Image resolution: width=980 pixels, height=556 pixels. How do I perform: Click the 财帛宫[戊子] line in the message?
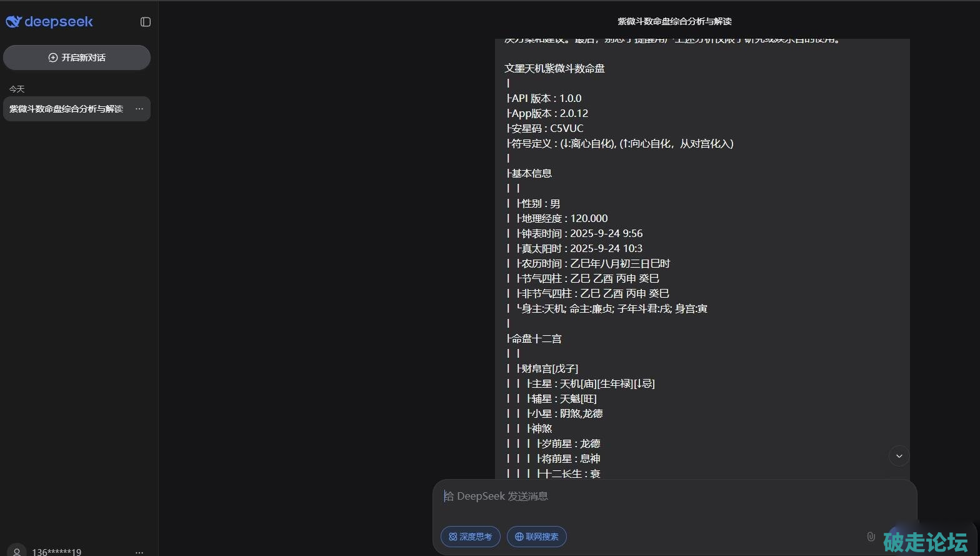click(549, 368)
